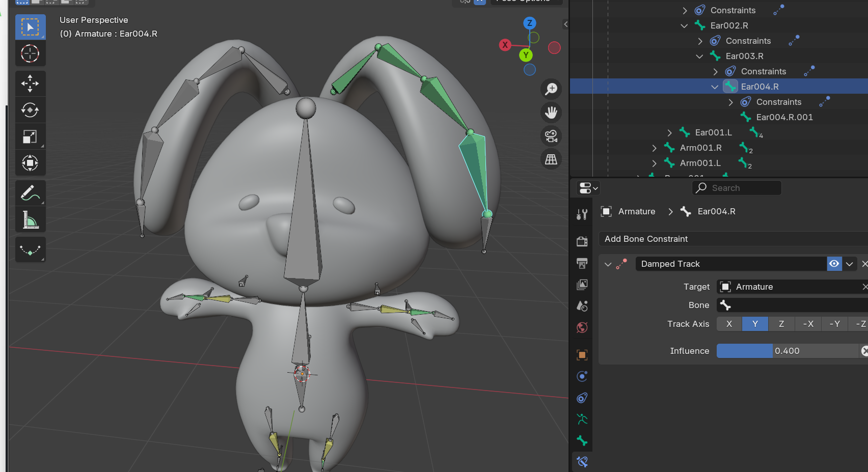Open the Bone Constraint properties tab

pyautogui.click(x=582, y=461)
